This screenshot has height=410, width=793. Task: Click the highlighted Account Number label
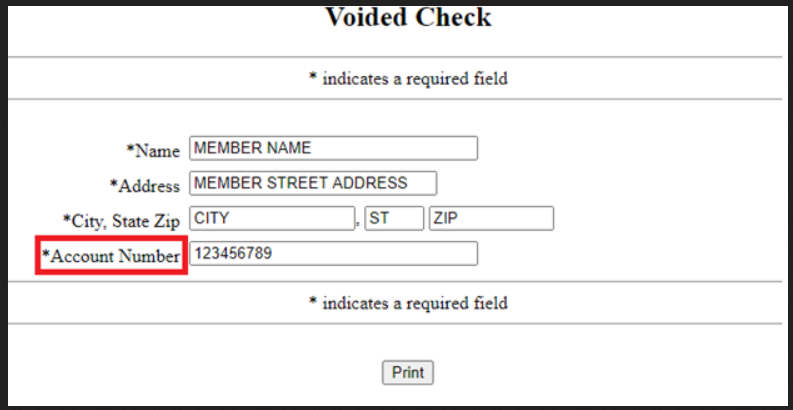(x=111, y=256)
